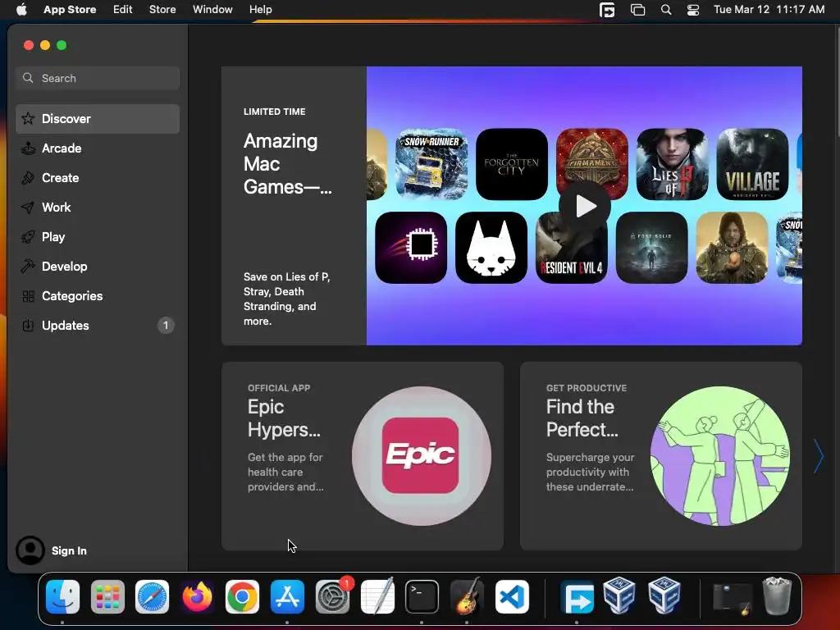Open the Stray cat game icon
This screenshot has height=630, width=840.
[491, 248]
